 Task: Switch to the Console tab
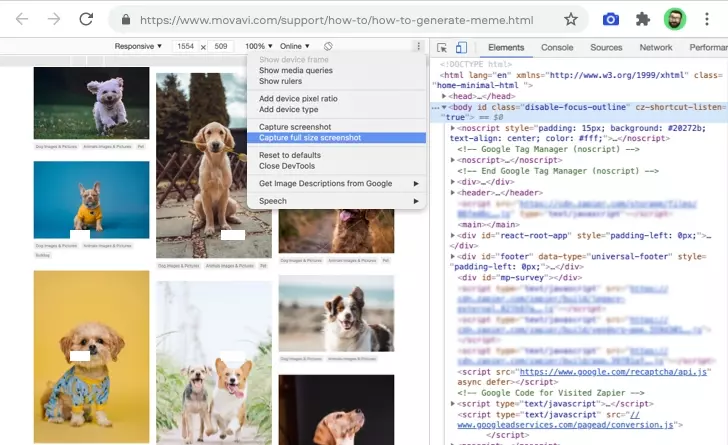click(x=557, y=47)
